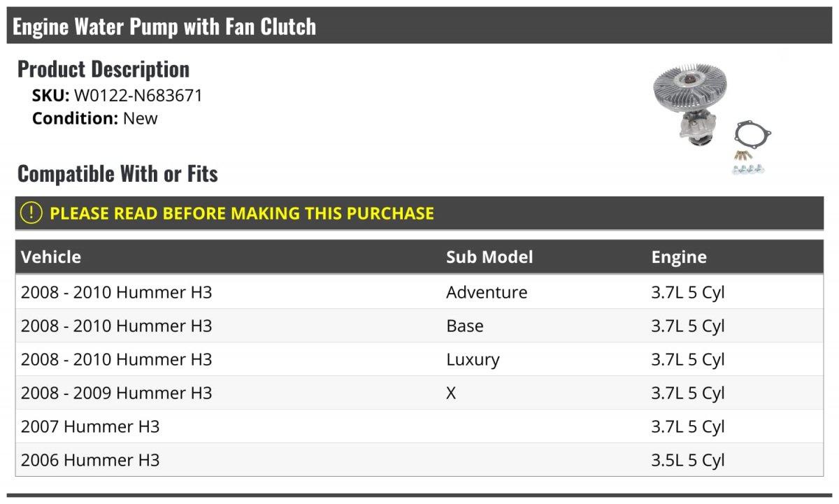
Task: Click the 2008 - 2010 Hummer H3 Adventure row
Action: pyautogui.click(x=419, y=292)
